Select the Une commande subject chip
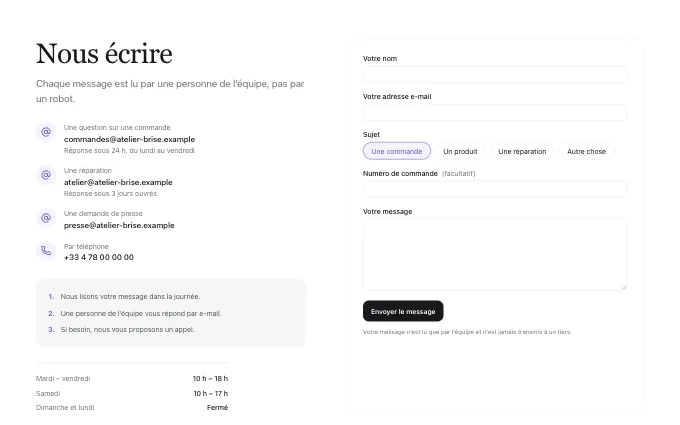Viewport: 680px width, 425px height. pyautogui.click(x=397, y=151)
